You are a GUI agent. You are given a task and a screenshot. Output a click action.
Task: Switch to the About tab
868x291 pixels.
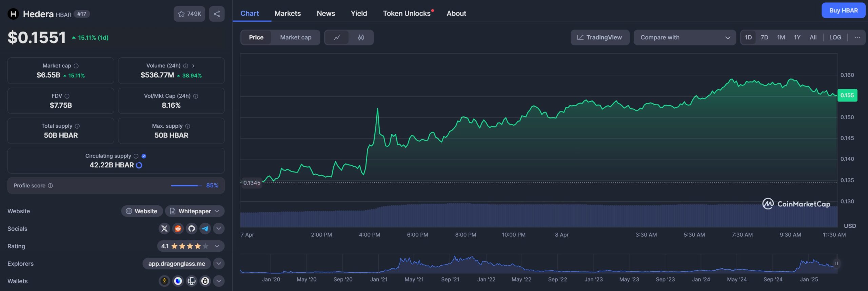point(456,14)
